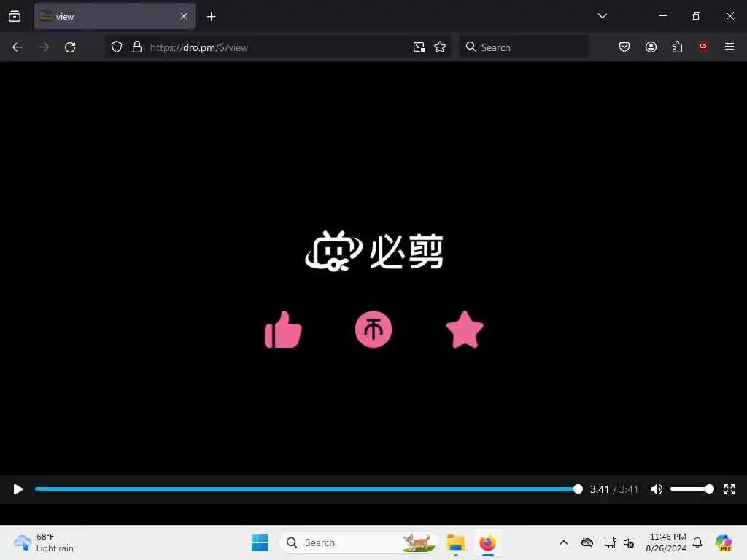Enter fullscreen video mode
Screen dimensions: 747x560
pos(729,489)
